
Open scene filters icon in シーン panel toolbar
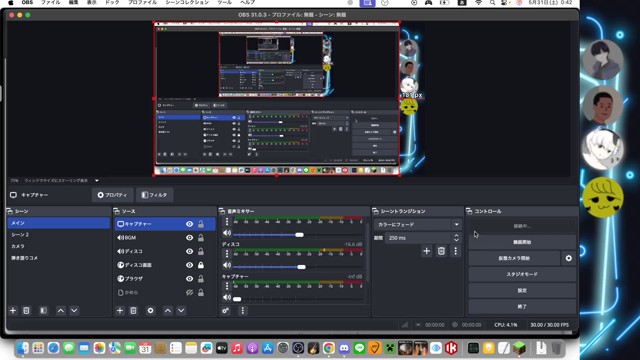43,311
